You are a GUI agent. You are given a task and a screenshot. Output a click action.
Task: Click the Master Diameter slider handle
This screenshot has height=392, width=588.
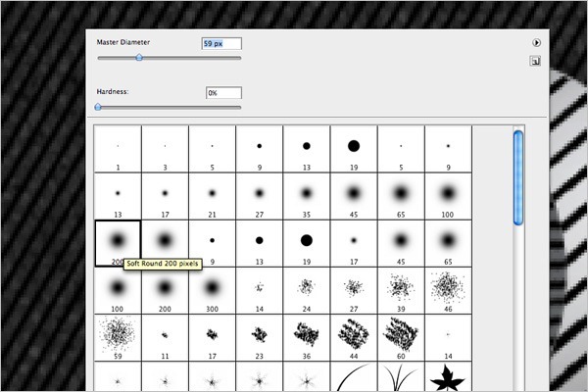click(x=139, y=58)
